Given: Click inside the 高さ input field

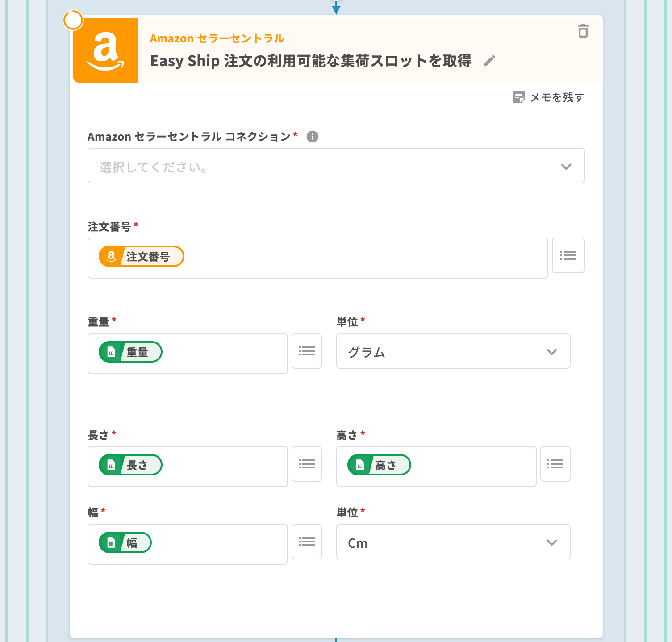Looking at the screenshot, I should tap(473, 467).
